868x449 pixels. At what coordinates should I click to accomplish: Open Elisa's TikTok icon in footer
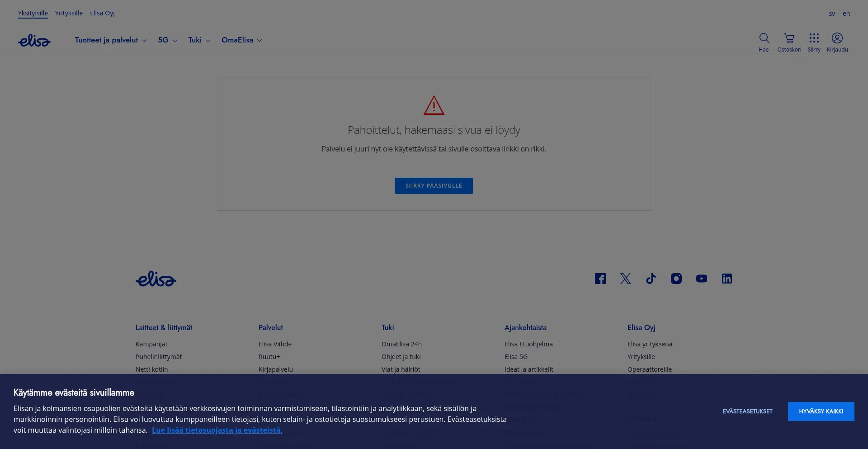click(x=651, y=279)
